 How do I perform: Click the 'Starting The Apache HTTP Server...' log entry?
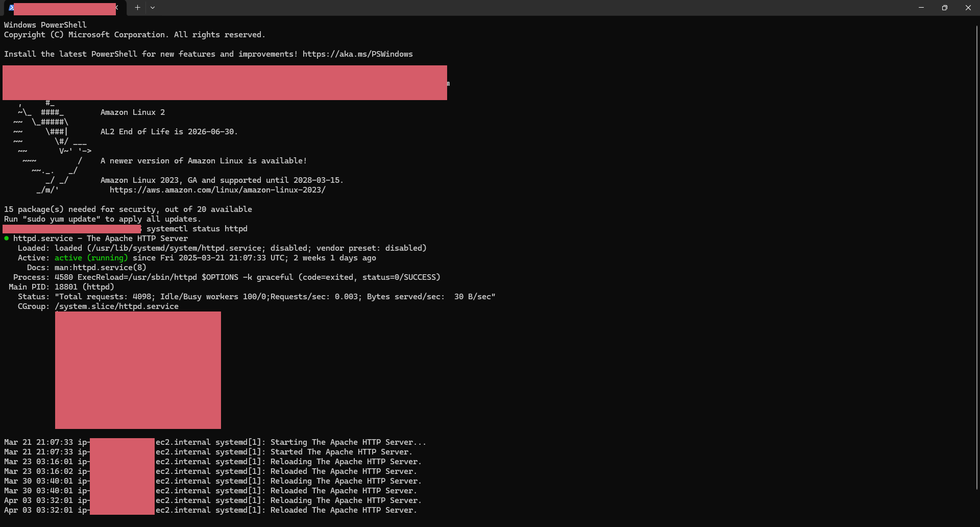[348, 442]
